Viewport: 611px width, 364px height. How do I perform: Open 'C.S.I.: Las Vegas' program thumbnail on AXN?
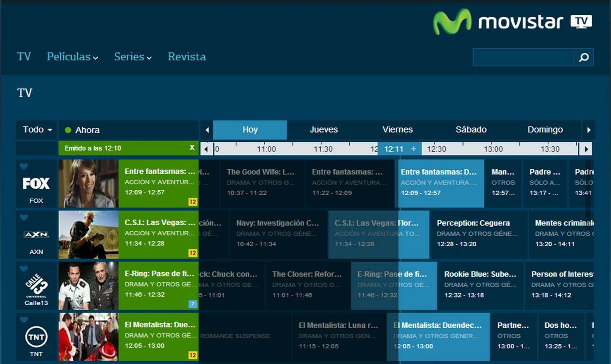click(x=89, y=235)
